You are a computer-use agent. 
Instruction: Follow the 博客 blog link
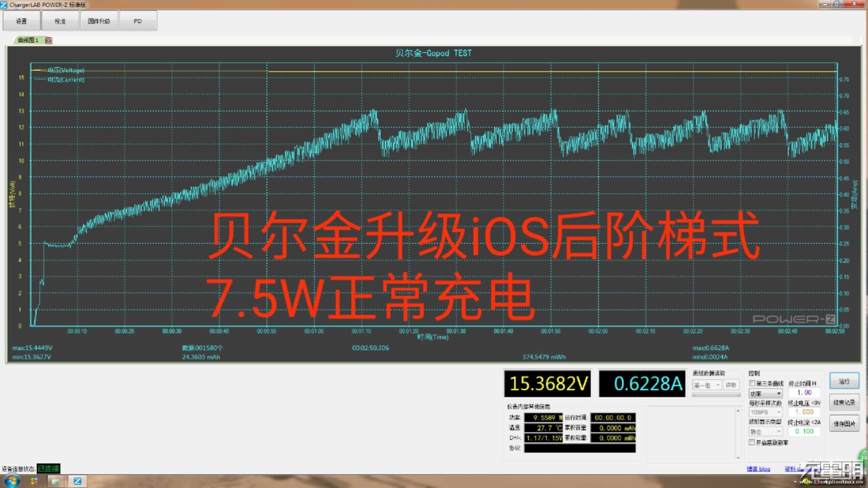point(758,469)
